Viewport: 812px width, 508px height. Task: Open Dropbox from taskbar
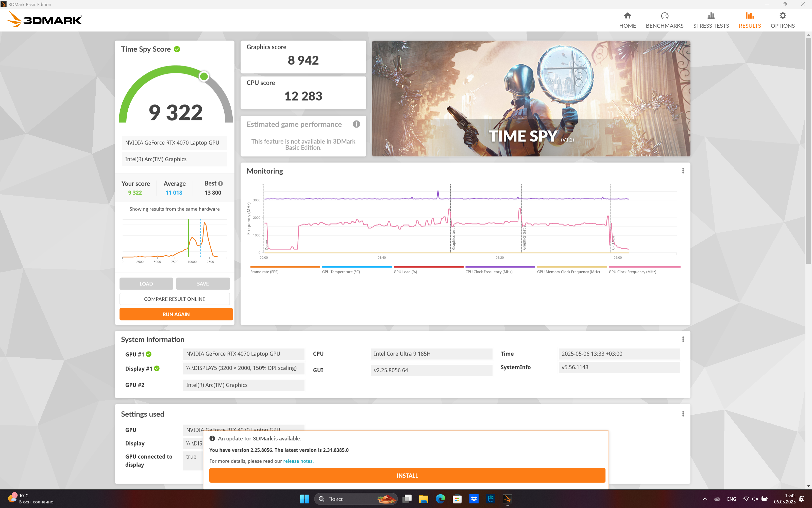[x=474, y=499]
